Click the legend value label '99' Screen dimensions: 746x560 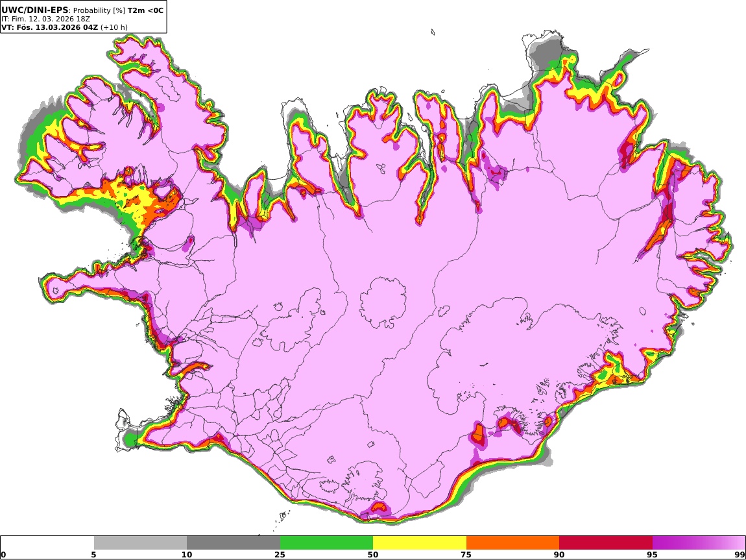(x=740, y=555)
